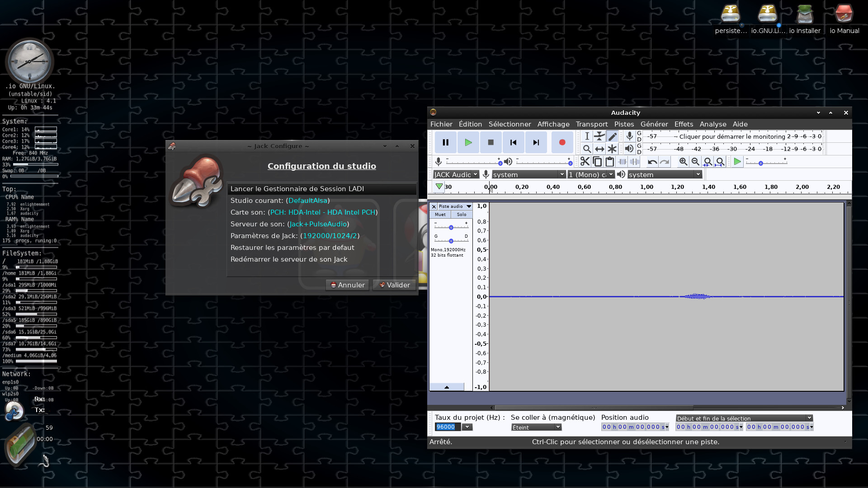Image resolution: width=868 pixels, height=488 pixels.
Task: Open the Piste audio track menu
Action: pos(469,206)
